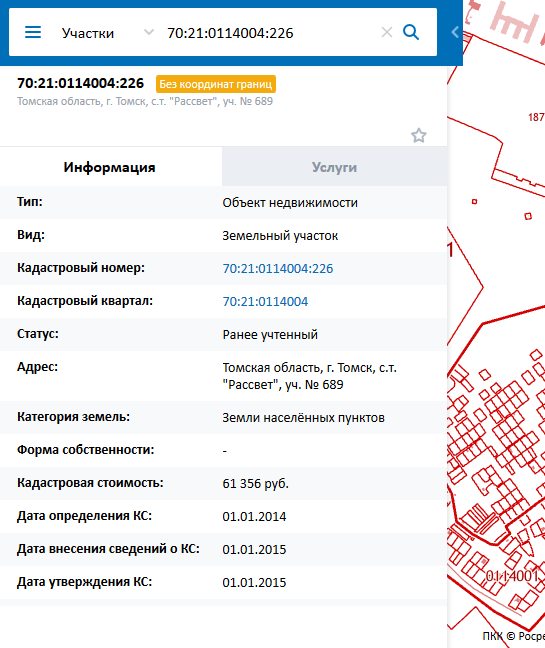545x648 pixels.
Task: Click the 0114001 quarter label on map
Action: 512,576
